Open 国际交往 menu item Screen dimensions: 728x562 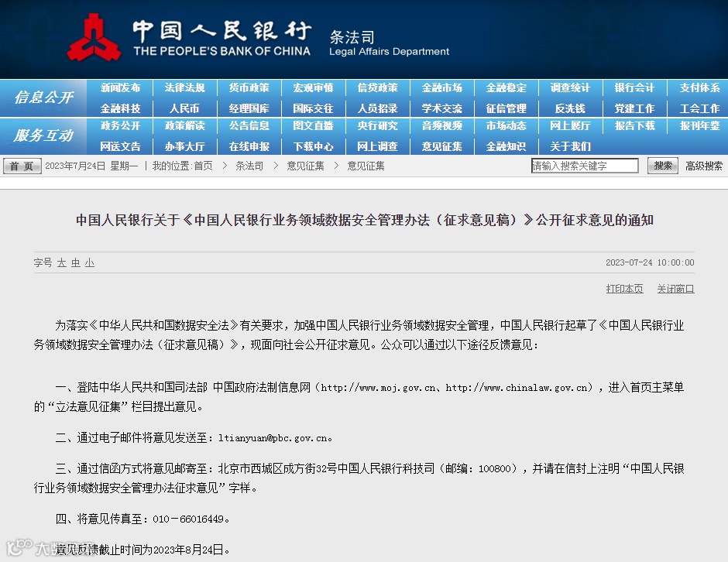point(314,108)
